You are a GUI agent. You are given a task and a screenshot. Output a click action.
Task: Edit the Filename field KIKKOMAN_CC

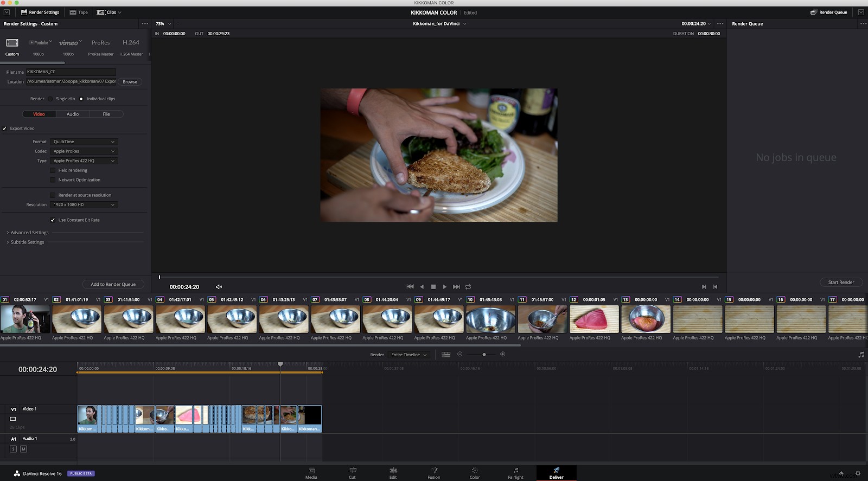pos(71,72)
